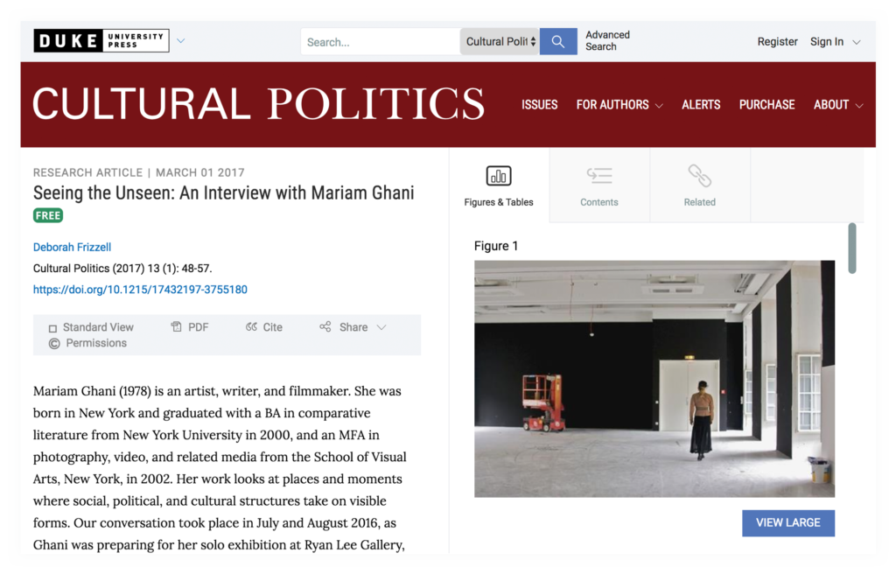This screenshot has height=588, width=896.
Task: Click the Duke University Press logo
Action: pyautogui.click(x=101, y=40)
